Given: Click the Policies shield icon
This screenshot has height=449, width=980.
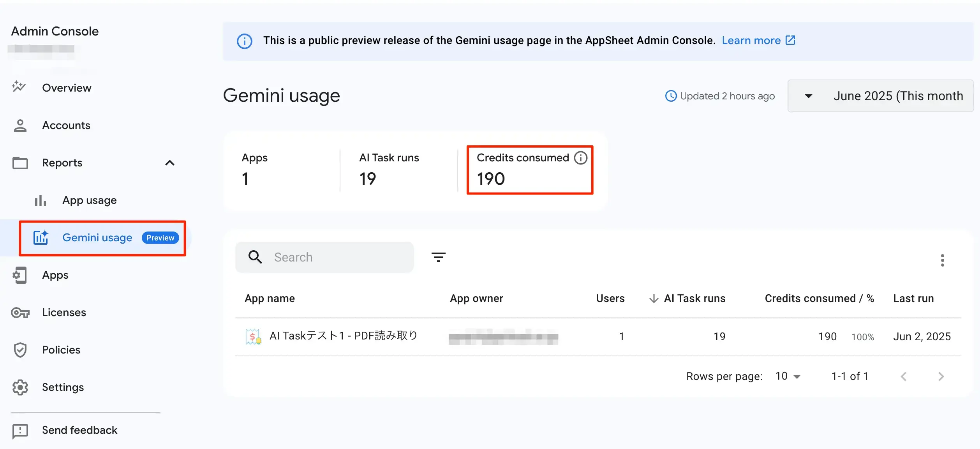Looking at the screenshot, I should click(x=20, y=350).
